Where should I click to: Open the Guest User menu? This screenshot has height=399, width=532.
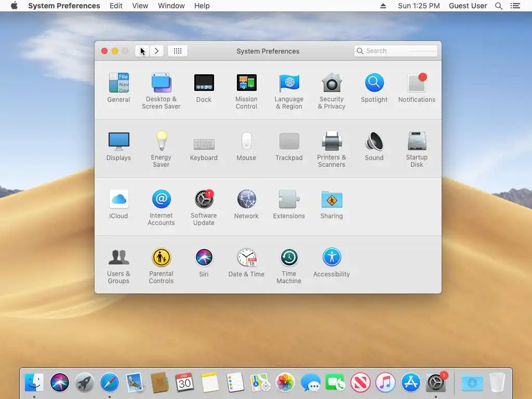(468, 6)
